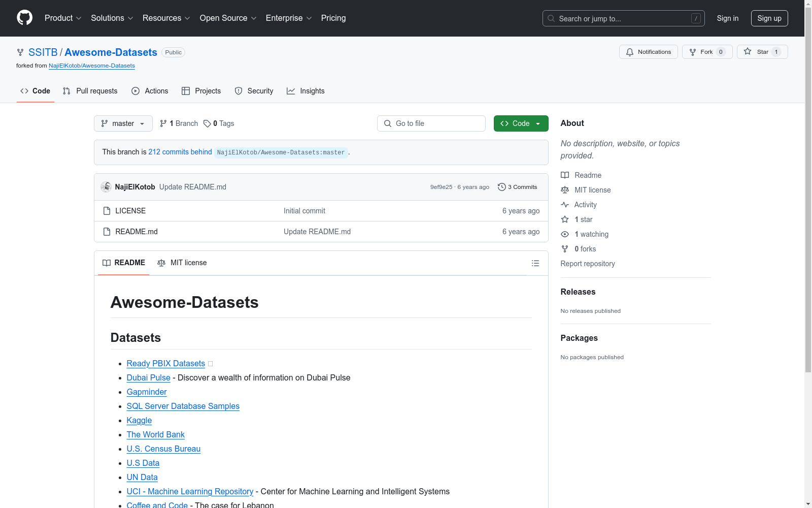Open the Ready PBIX Datasets link
Image resolution: width=812 pixels, height=508 pixels.
point(166,363)
